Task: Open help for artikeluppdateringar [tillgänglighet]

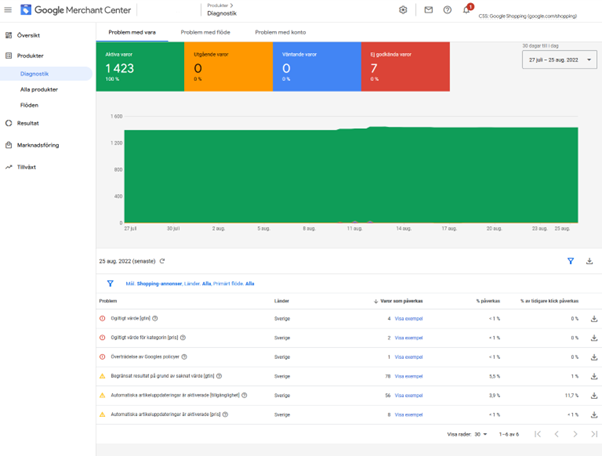Action: coord(244,395)
